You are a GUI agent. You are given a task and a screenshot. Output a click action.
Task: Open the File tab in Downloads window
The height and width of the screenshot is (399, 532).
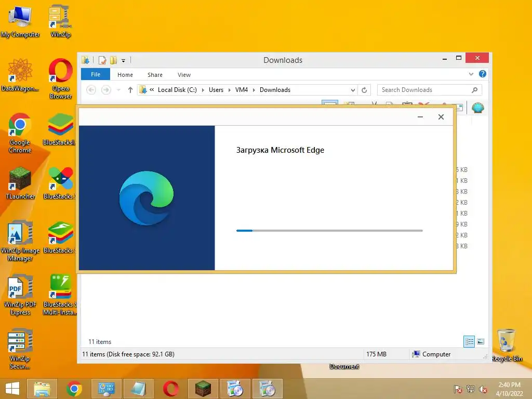pos(96,74)
